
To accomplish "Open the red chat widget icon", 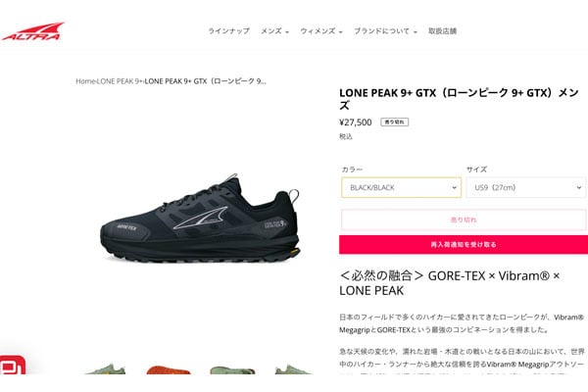I will click(x=12, y=365).
